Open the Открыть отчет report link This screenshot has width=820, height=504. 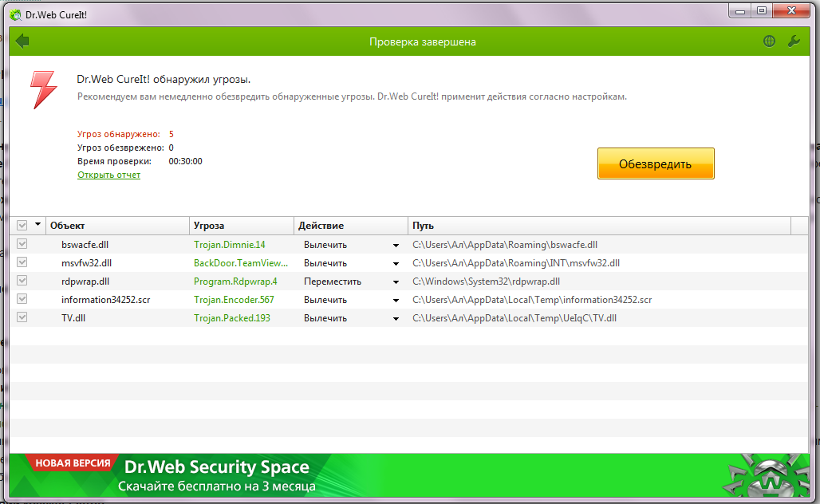(x=108, y=175)
